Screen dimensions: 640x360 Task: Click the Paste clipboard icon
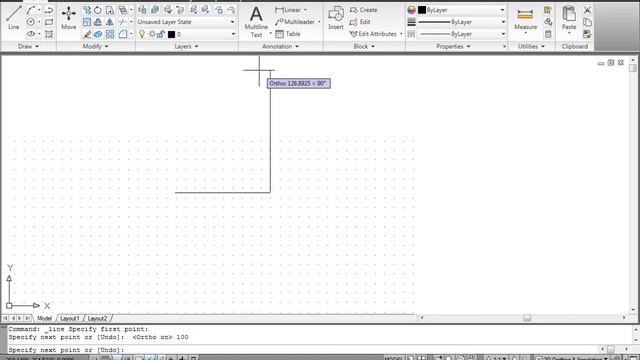(569, 18)
